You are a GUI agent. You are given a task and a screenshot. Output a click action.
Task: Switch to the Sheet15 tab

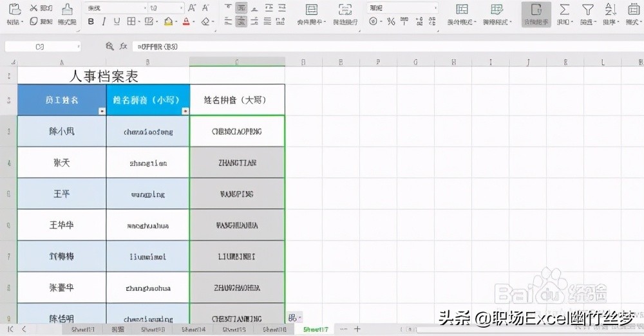click(234, 330)
